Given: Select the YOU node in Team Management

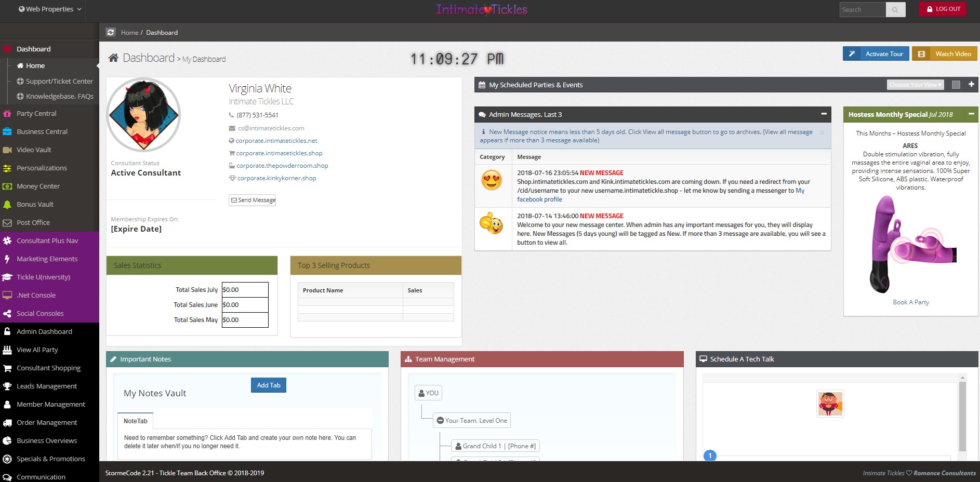Looking at the screenshot, I should coord(429,393).
